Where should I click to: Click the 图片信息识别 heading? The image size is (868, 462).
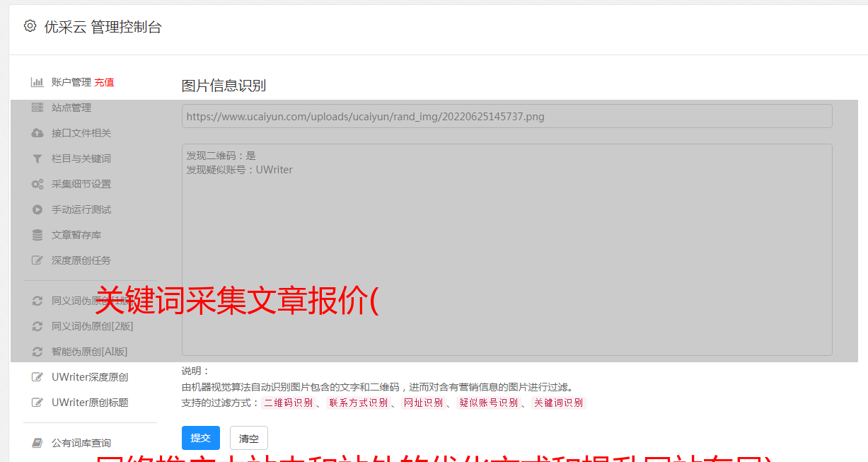pyautogui.click(x=224, y=86)
